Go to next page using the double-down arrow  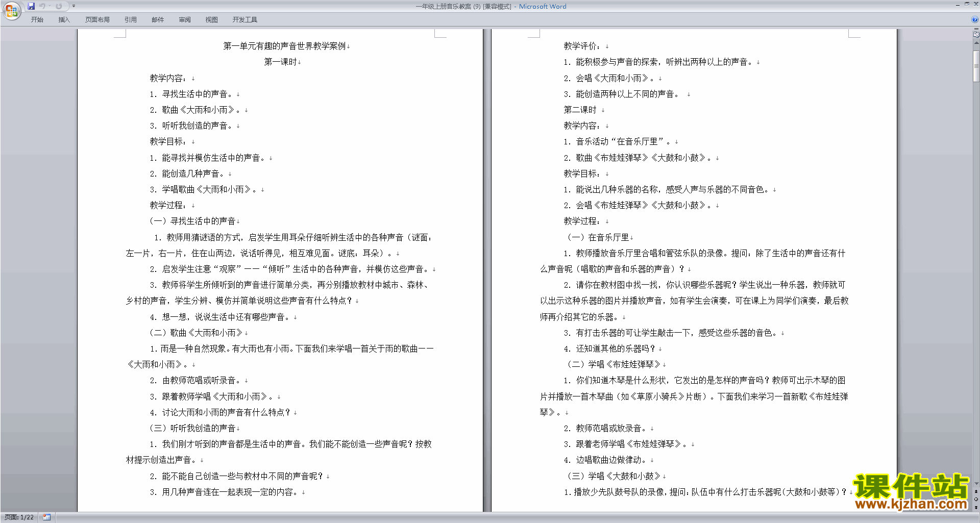pyautogui.click(x=976, y=507)
